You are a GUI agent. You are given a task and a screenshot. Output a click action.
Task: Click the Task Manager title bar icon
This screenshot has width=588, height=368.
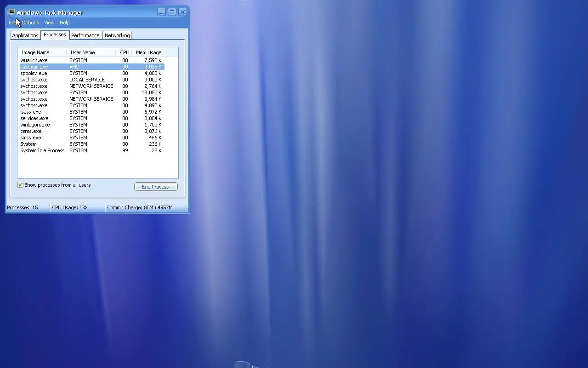click(x=11, y=12)
